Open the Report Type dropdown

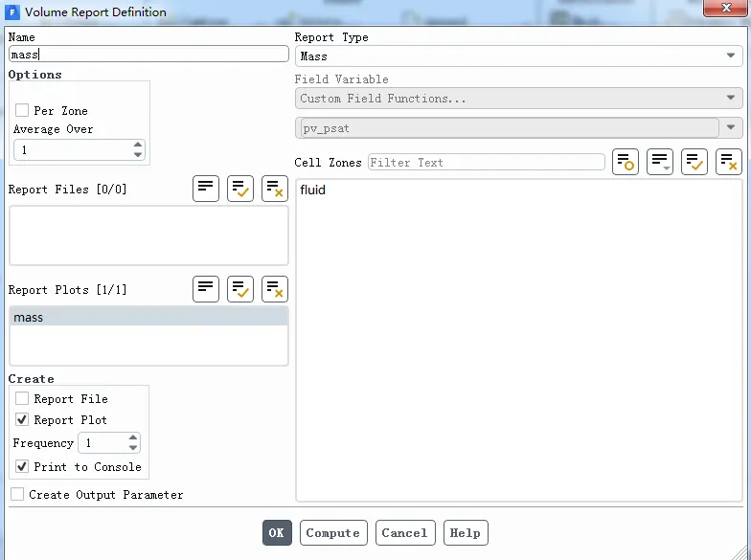[x=518, y=56]
